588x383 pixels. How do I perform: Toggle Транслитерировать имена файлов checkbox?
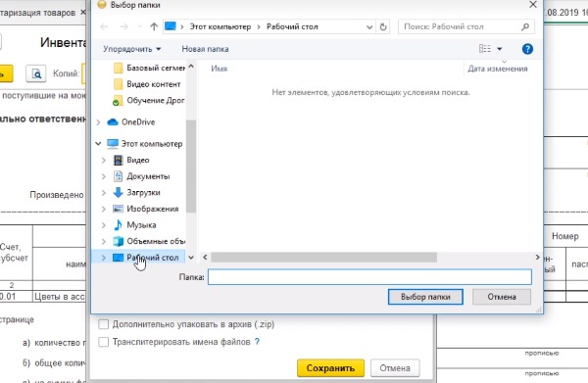point(103,342)
